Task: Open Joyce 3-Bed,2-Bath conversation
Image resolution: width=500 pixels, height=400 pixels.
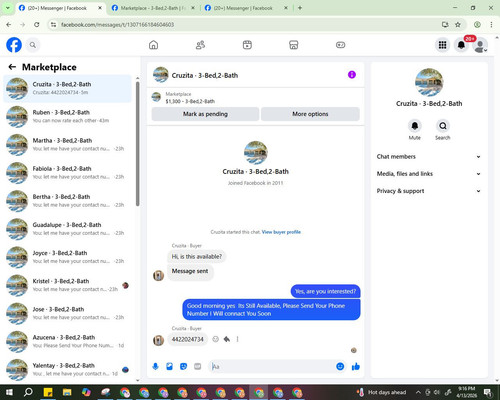Action: pos(67,257)
